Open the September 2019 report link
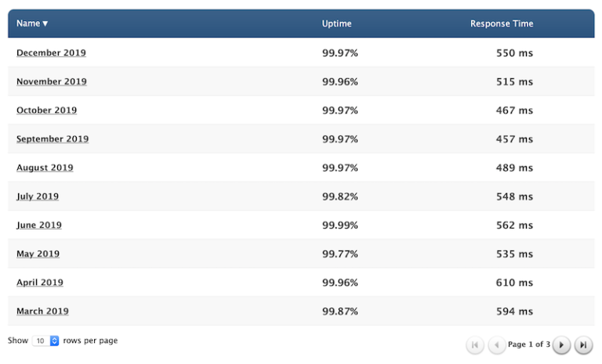 (x=53, y=139)
